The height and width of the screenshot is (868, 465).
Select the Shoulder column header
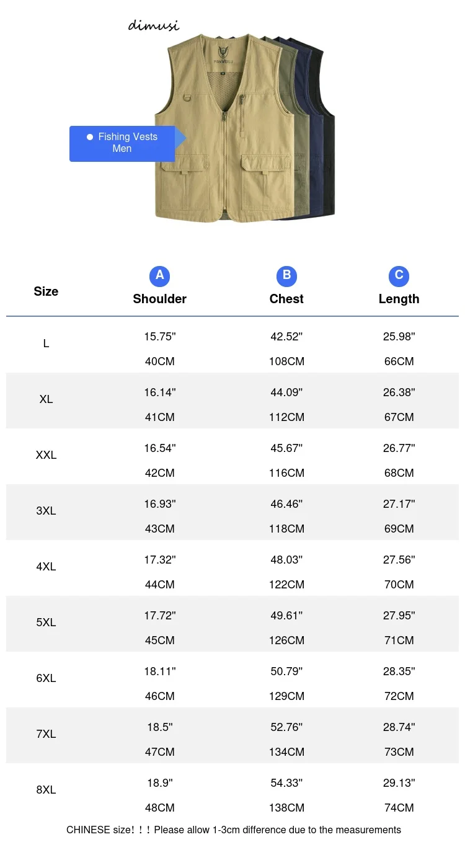(159, 299)
